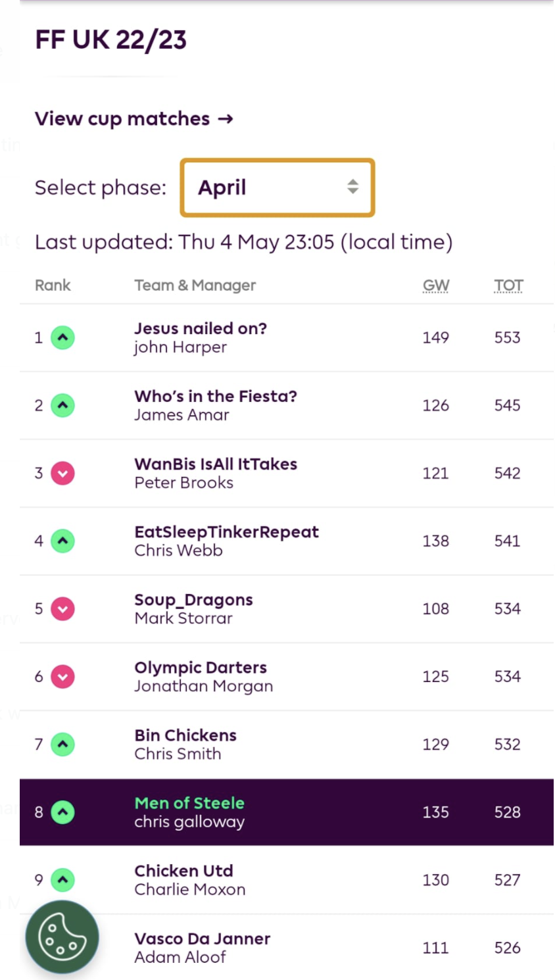Click green arrow on Men of Steele row

(63, 812)
